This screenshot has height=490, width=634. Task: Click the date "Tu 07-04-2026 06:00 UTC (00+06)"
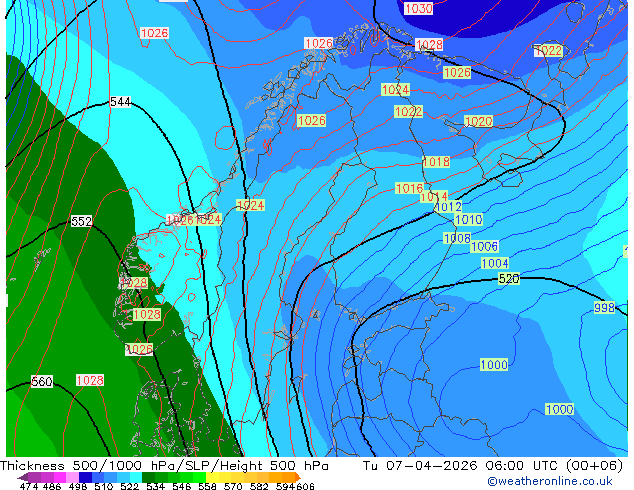[x=493, y=466]
